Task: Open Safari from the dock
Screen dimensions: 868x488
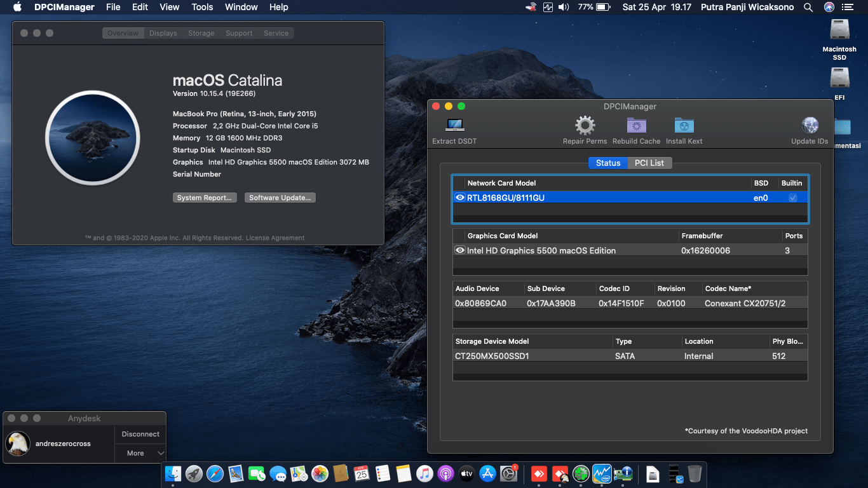Action: coord(215,473)
